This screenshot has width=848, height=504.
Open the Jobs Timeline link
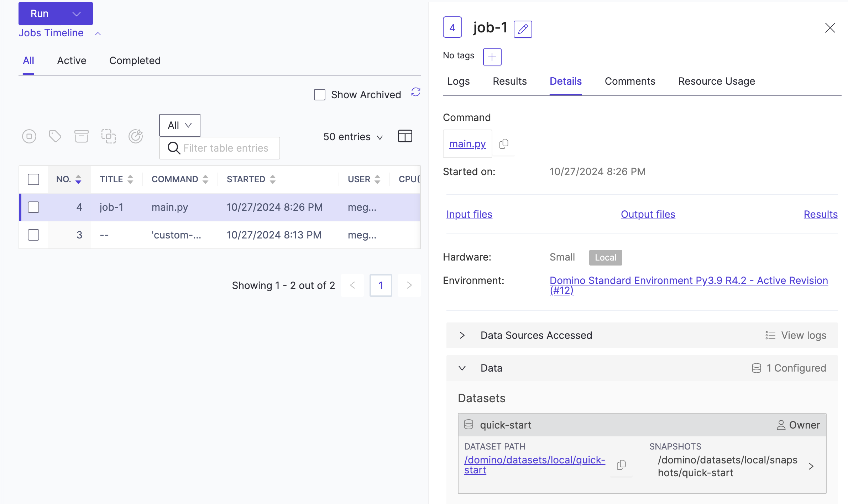(51, 33)
